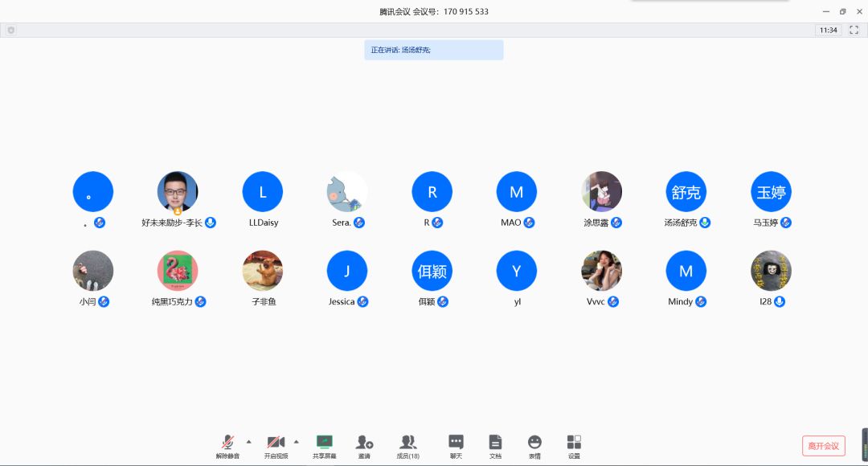Image resolution: width=868 pixels, height=466 pixels.
Task: Select the 好未来励步-李长 participant avatar
Action: coord(178,191)
